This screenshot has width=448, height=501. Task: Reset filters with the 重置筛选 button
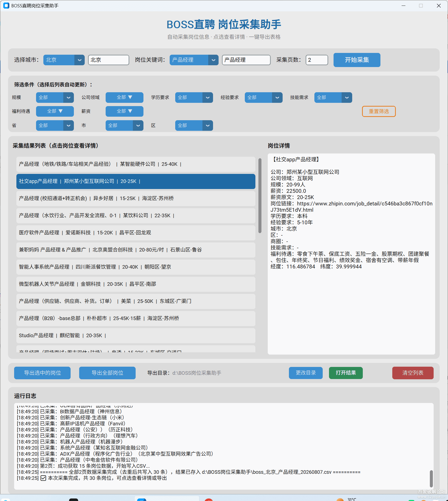379,111
